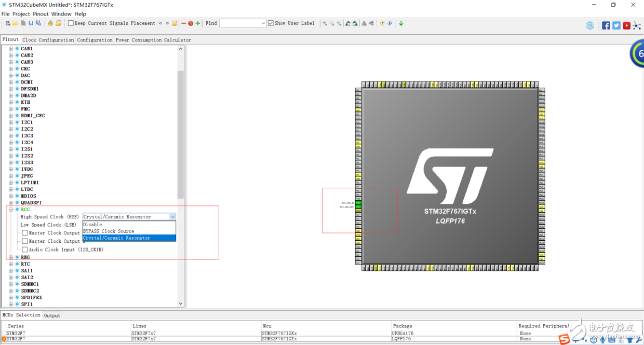This screenshot has height=345, width=644.
Task: Click the Undo arrow in the toolbar
Action: tap(160, 23)
